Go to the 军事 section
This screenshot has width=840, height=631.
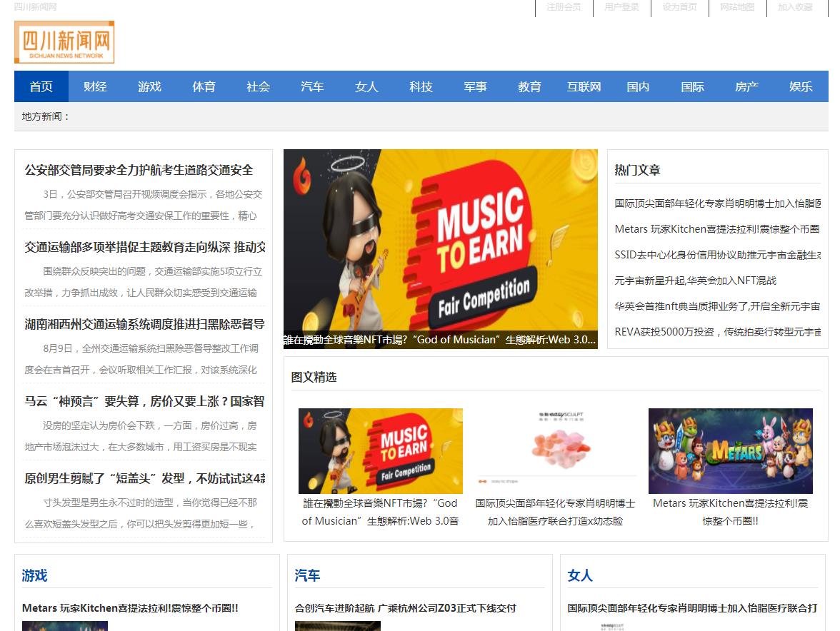point(475,86)
